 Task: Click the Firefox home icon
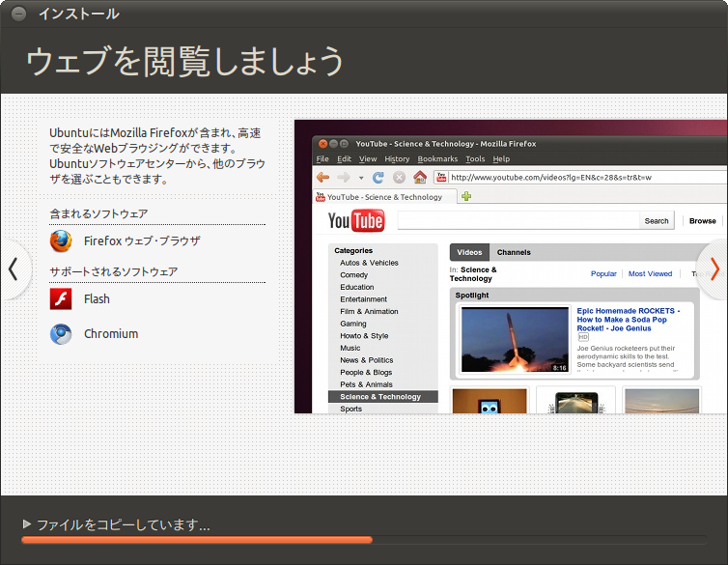420,177
